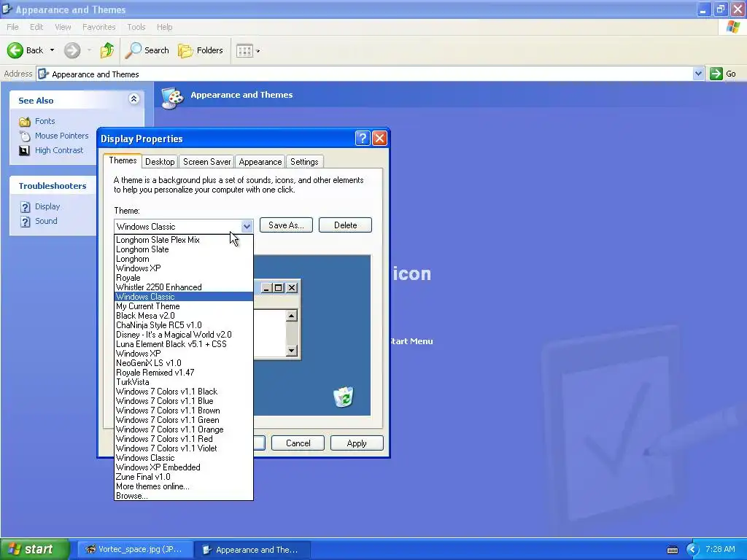747x560 pixels.
Task: Open the Mouse Pointers link
Action: [61, 136]
